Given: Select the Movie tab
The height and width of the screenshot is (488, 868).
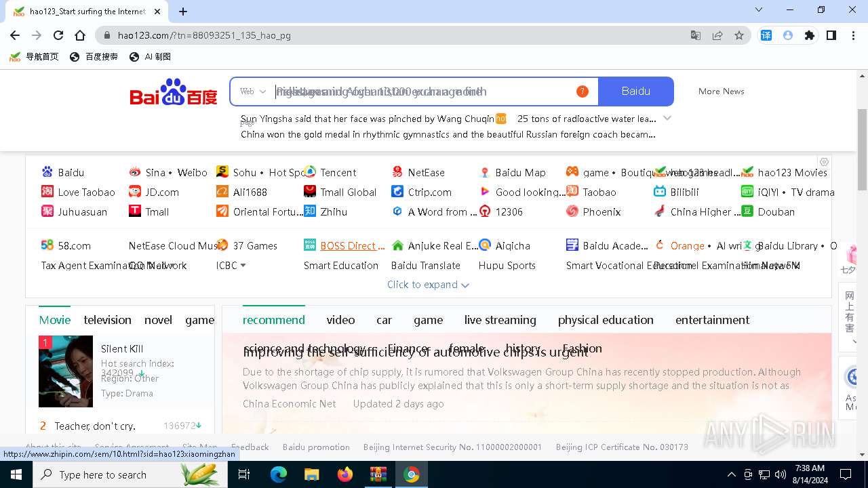Looking at the screenshot, I should (x=55, y=320).
